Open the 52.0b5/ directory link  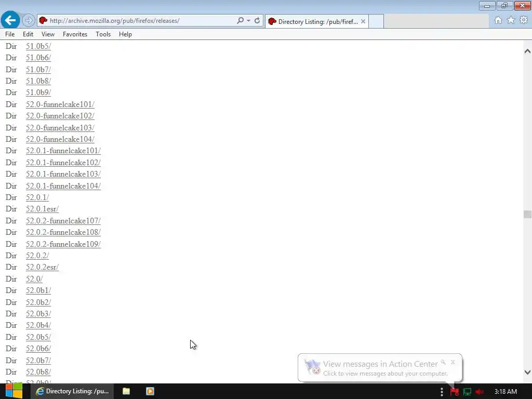[38, 338]
